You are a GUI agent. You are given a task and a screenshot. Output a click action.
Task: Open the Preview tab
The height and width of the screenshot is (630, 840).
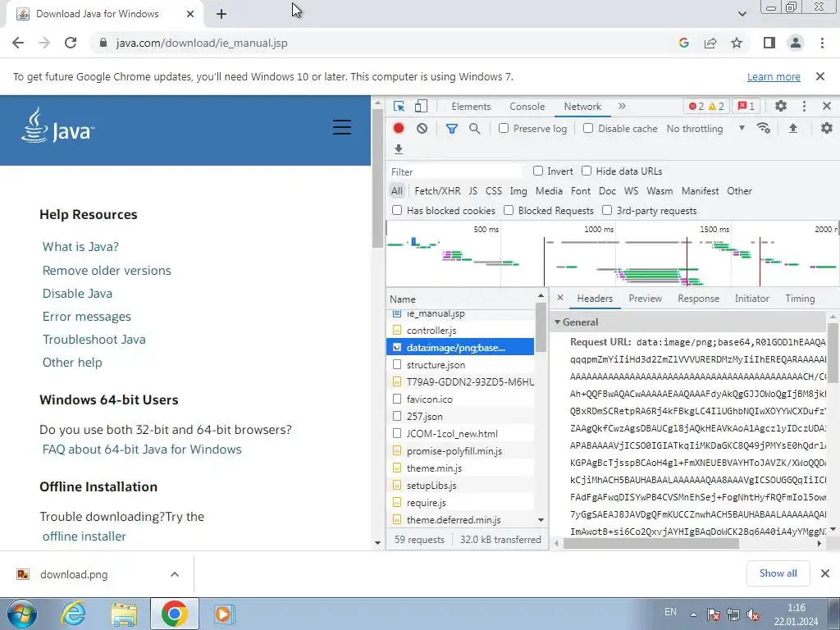[x=645, y=299]
